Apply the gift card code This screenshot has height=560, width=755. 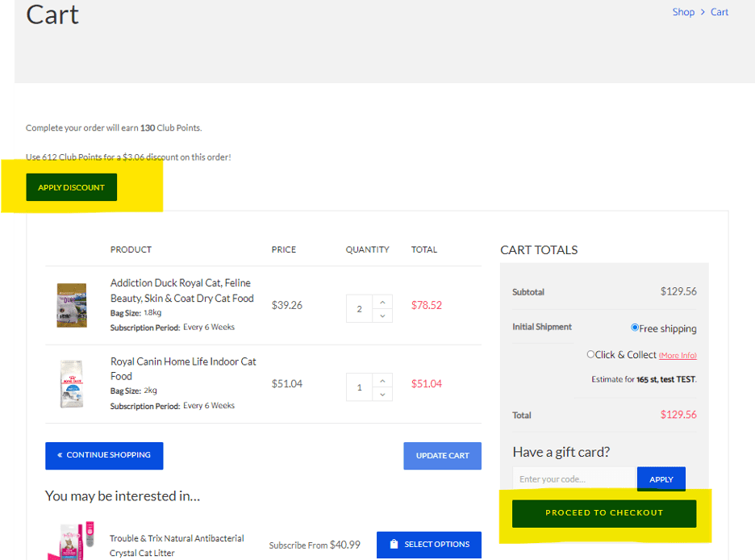[x=661, y=479]
